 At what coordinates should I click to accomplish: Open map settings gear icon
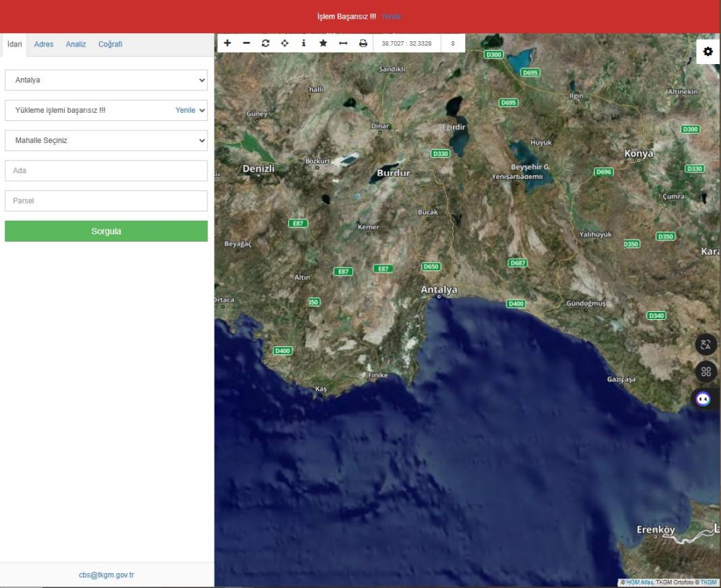tap(707, 52)
